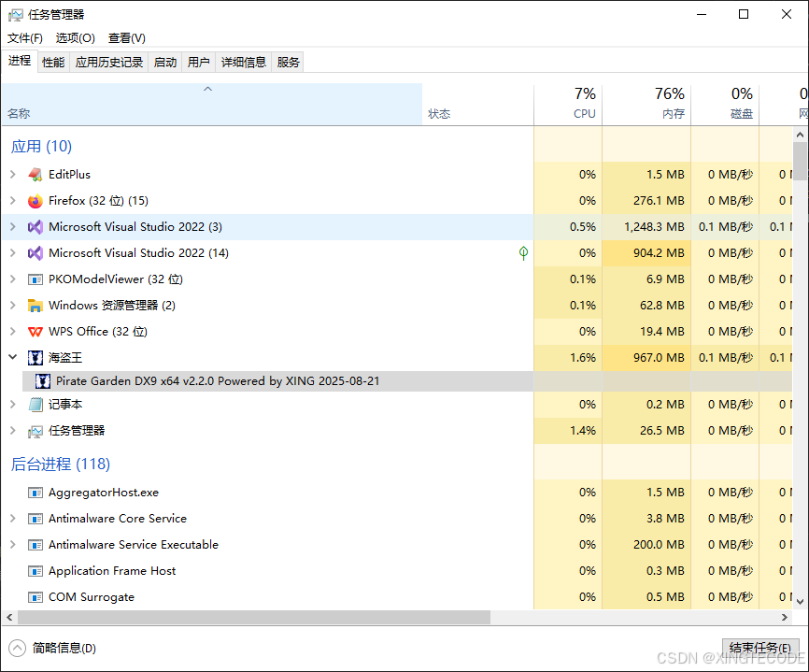Sort by the 磁盘 column header
Image resolution: width=809 pixels, height=672 pixels.
point(725,105)
